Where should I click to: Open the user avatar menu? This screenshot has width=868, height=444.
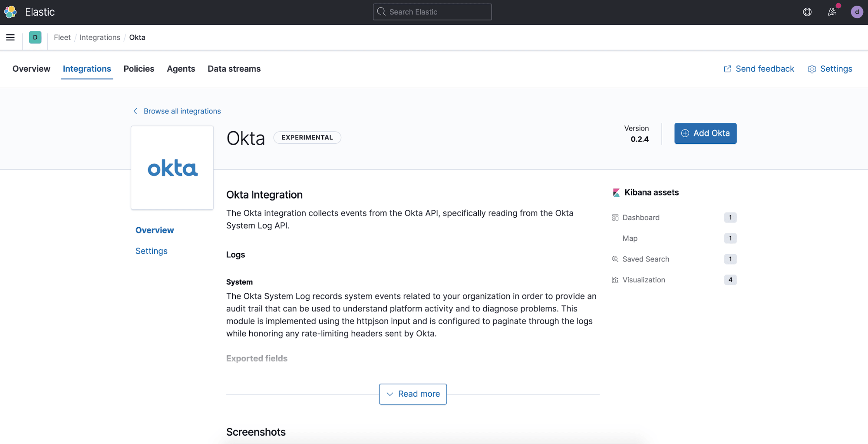(856, 12)
